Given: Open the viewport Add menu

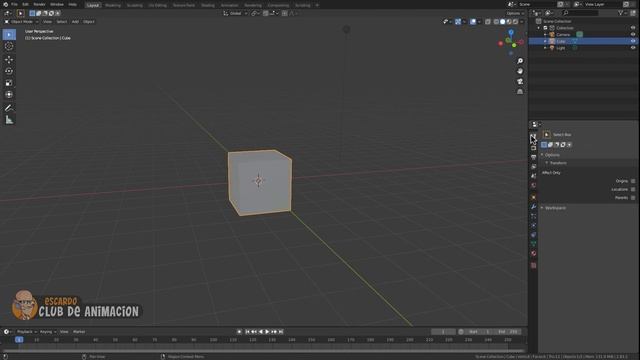Looking at the screenshot, I should tap(75, 22).
